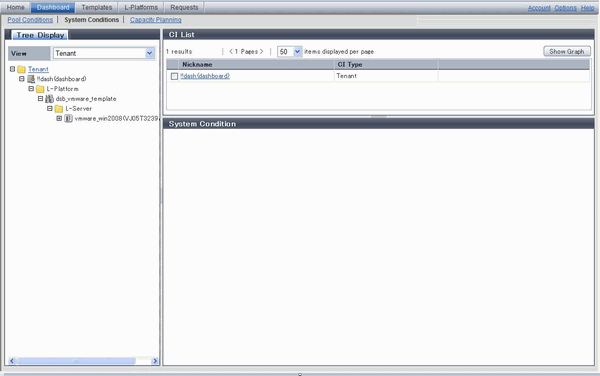Open Pool Conditions link
600x376 pixels.
coord(30,20)
